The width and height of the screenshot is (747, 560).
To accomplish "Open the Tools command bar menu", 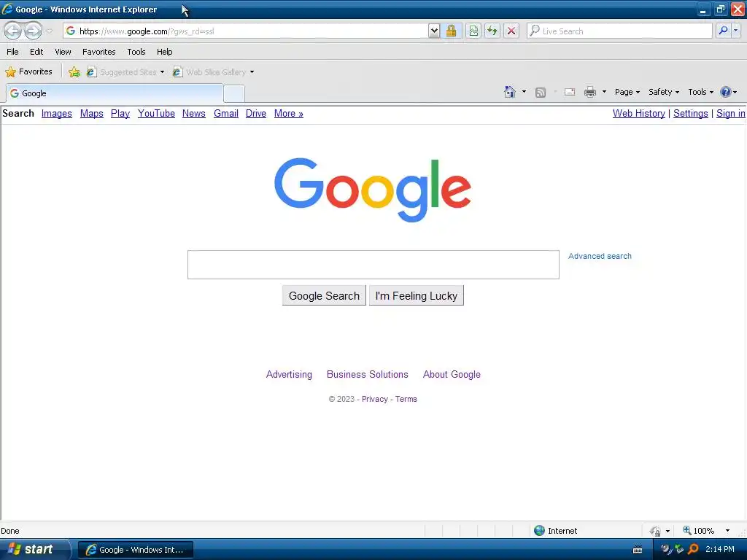I will 701,92.
